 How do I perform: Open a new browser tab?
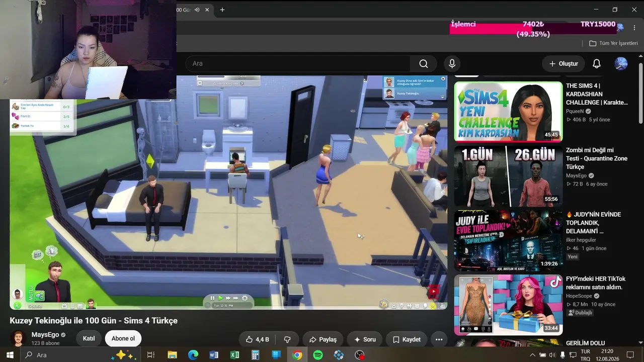point(222,10)
